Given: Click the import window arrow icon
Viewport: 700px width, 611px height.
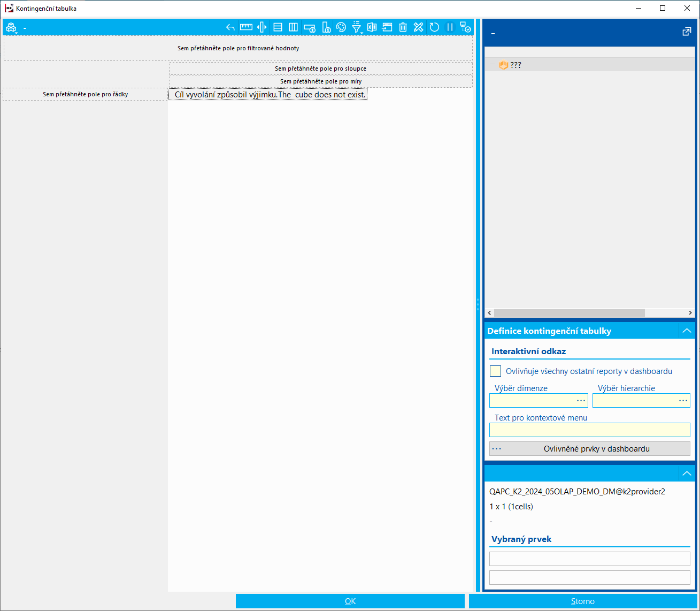Looking at the screenshot, I should pos(387,27).
